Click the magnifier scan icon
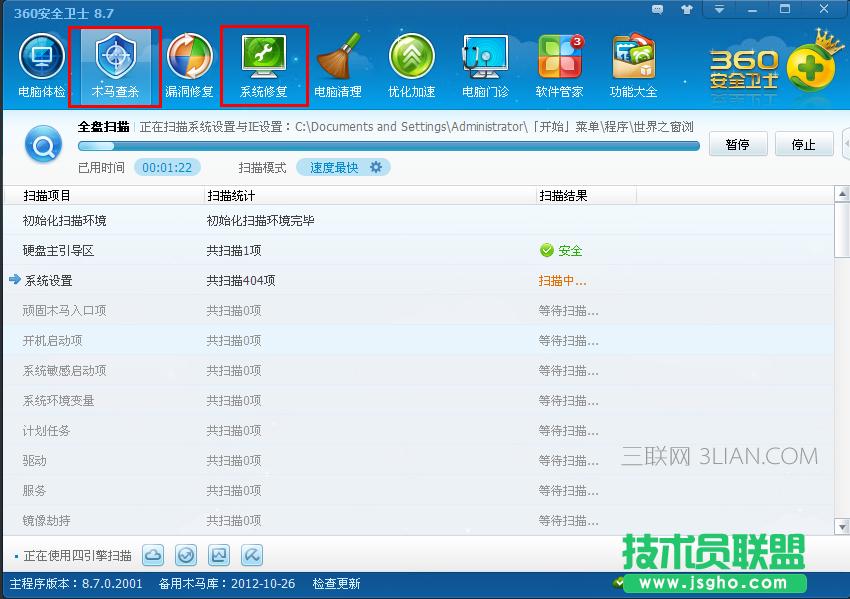850x599 pixels. coord(43,144)
